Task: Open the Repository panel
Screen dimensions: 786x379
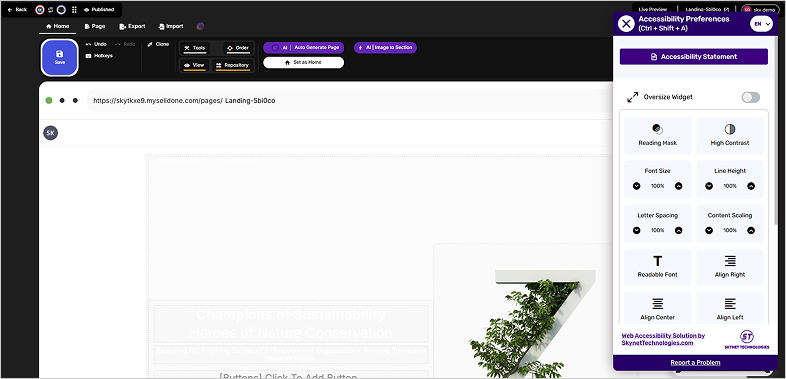Action: point(232,65)
